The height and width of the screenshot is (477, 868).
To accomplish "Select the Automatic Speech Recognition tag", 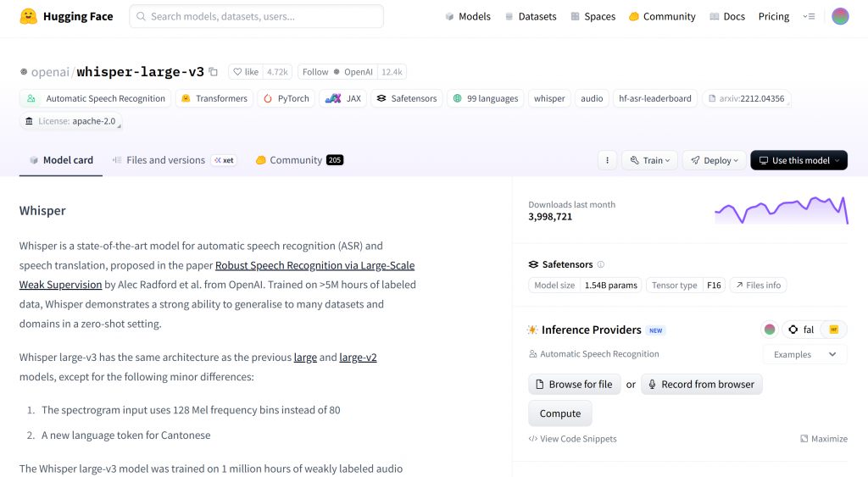I will click(95, 98).
